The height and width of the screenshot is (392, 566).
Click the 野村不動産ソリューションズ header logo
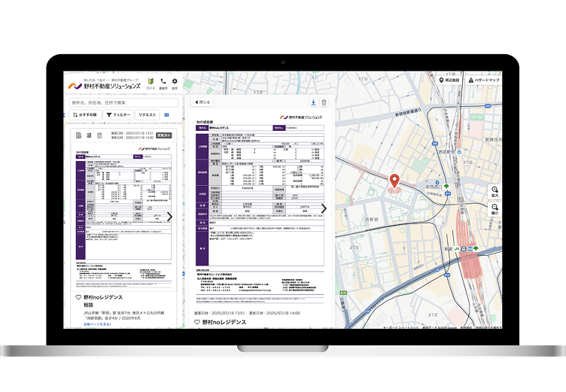tap(105, 85)
